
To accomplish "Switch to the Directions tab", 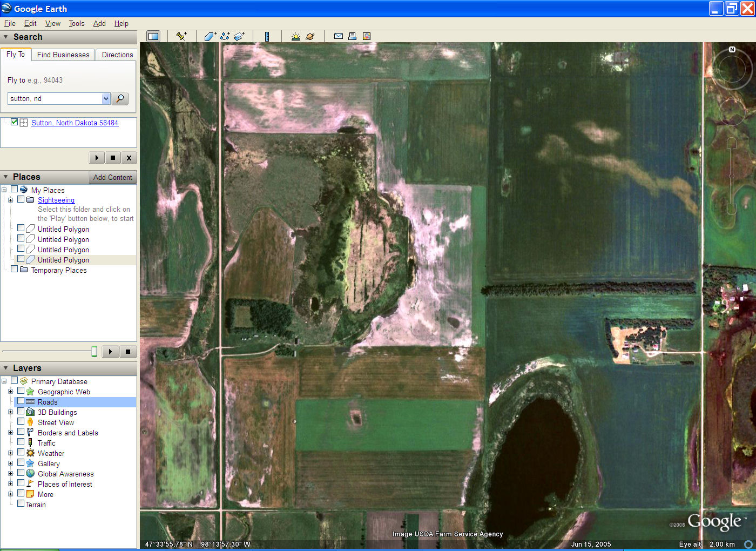I will click(x=117, y=55).
